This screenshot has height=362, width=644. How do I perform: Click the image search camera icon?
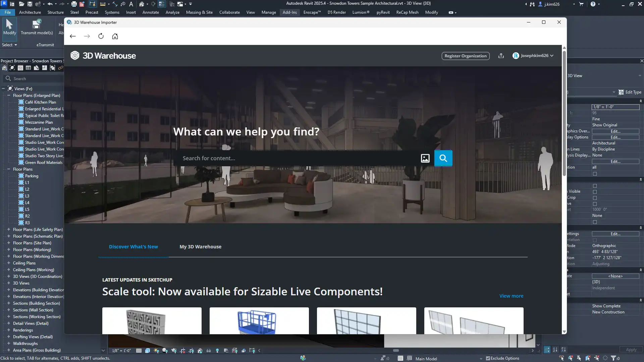click(x=425, y=158)
